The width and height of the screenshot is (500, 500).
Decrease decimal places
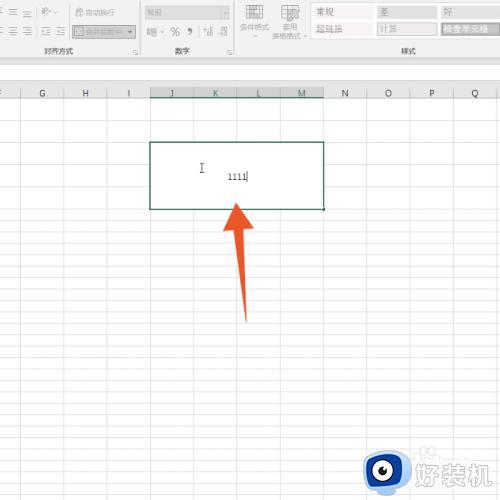point(224,32)
